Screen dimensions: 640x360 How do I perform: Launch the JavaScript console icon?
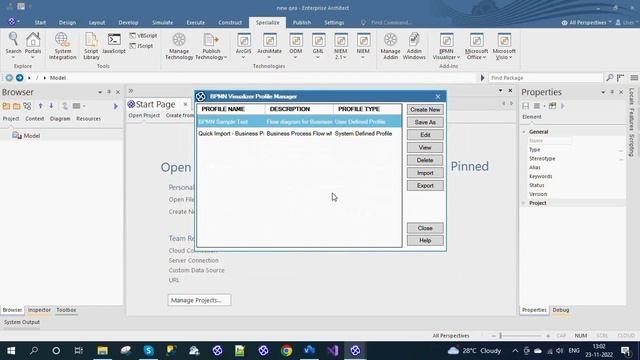point(113,43)
